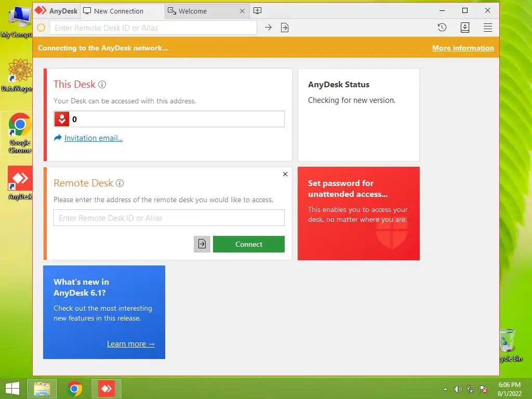Click the top address bar input field

coord(153,28)
